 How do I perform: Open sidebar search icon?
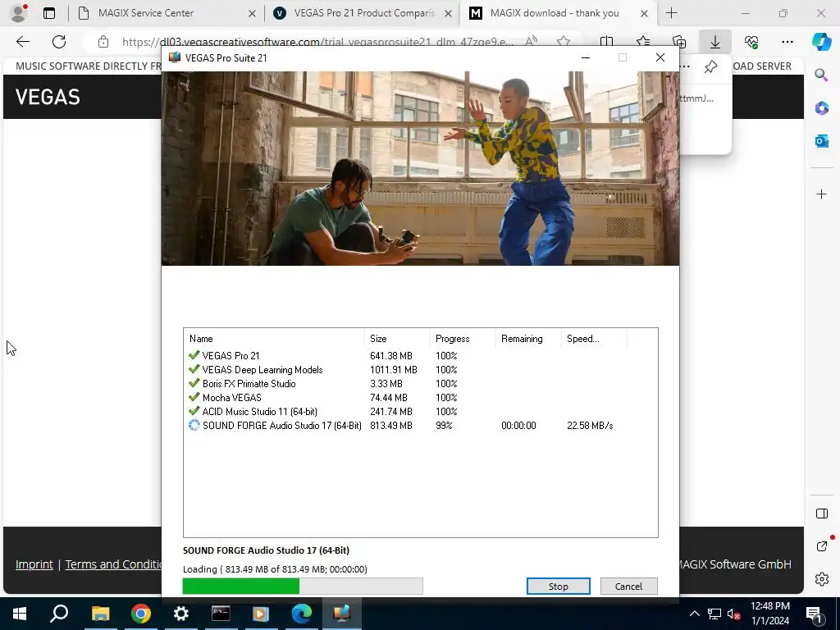[821, 75]
